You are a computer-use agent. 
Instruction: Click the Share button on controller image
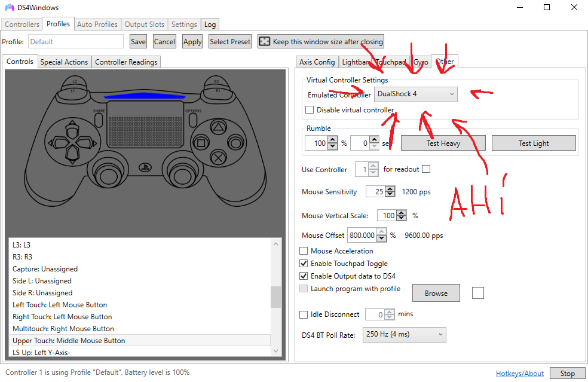pyautogui.click(x=99, y=120)
